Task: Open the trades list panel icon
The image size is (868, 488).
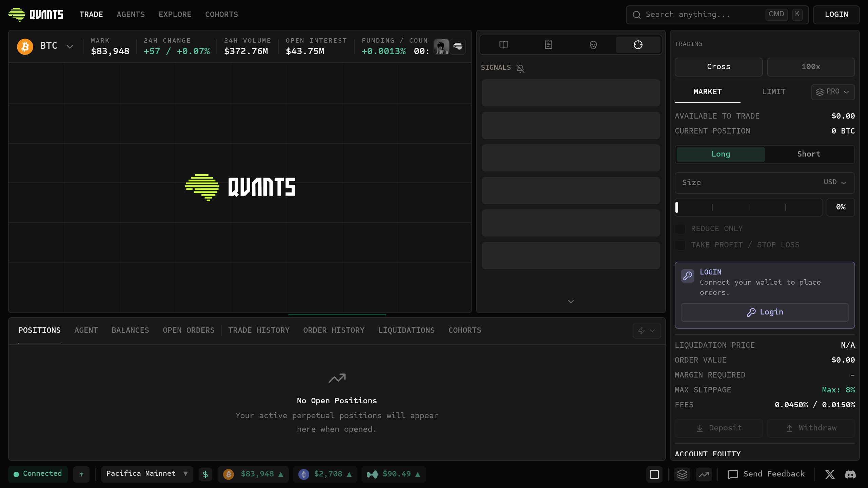Action: 549,45
